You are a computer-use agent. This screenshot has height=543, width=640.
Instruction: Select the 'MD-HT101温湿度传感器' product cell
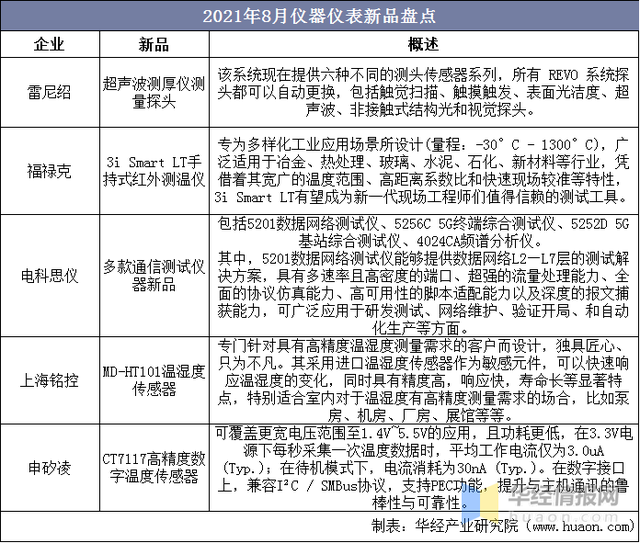point(153,381)
